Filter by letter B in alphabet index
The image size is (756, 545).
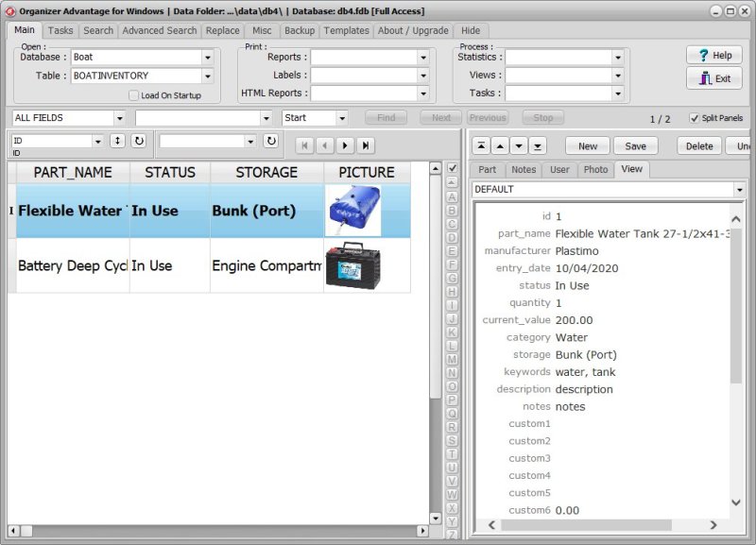[452, 210]
